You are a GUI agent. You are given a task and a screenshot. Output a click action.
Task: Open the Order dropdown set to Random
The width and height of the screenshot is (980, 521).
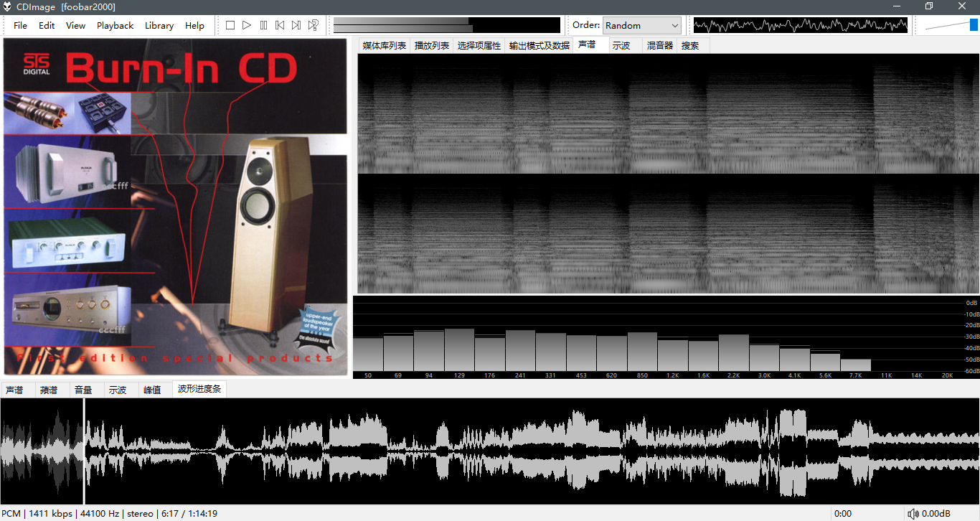point(642,25)
